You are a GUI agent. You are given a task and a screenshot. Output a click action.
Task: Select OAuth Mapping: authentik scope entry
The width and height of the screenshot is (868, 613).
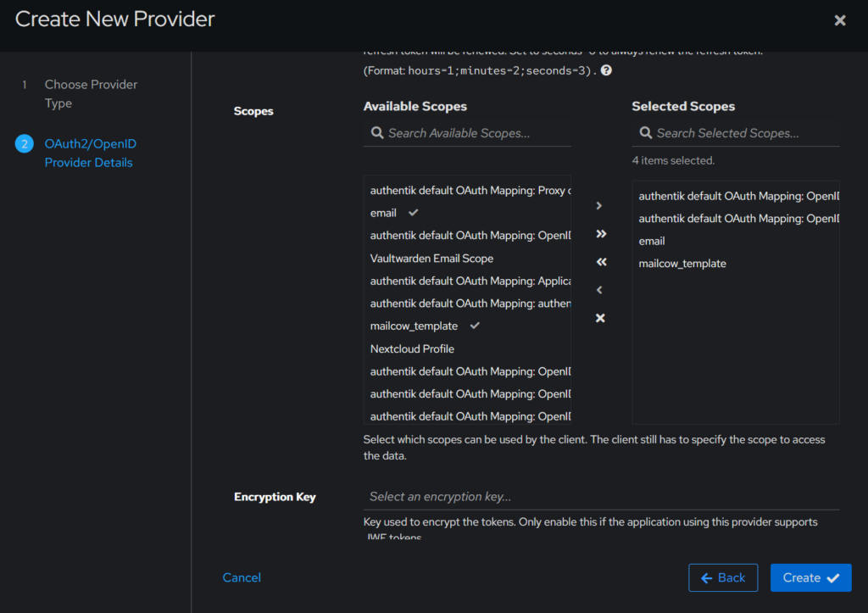pyautogui.click(x=467, y=304)
